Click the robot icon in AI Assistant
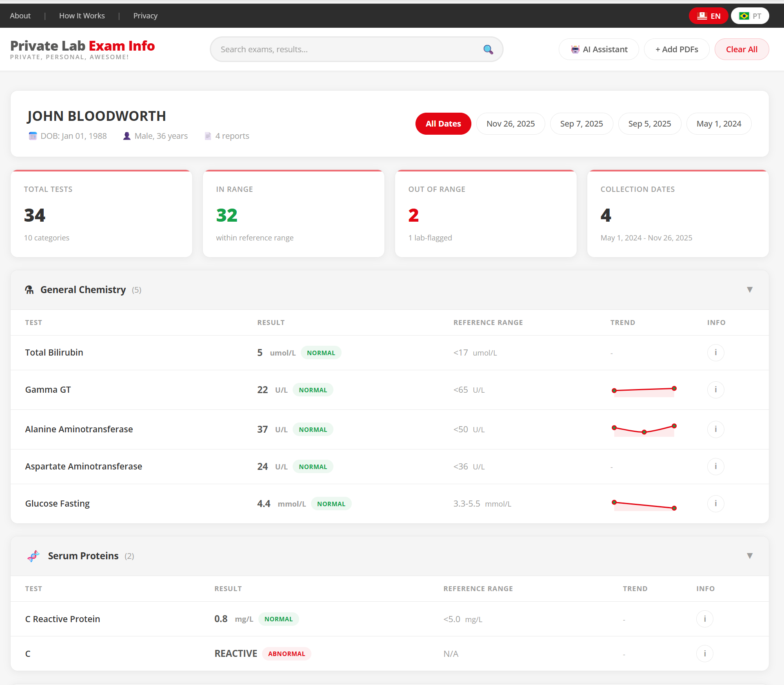Viewport: 784px width, 685px height. (x=575, y=49)
